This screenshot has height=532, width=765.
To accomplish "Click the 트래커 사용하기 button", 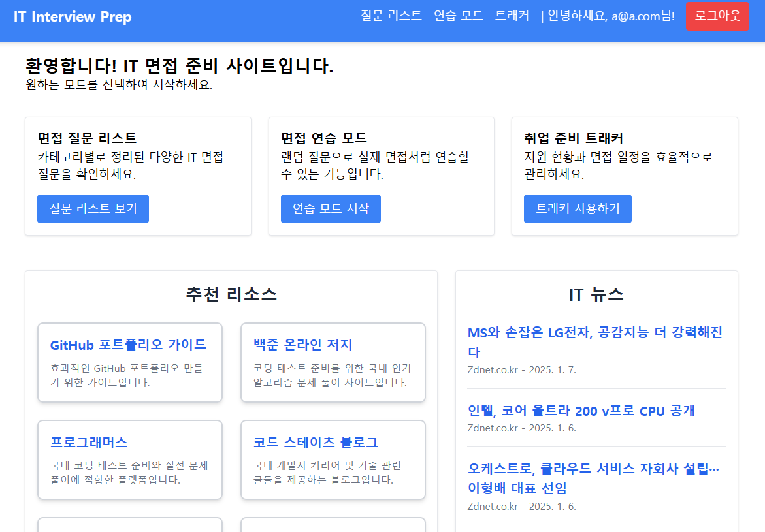I will point(578,209).
